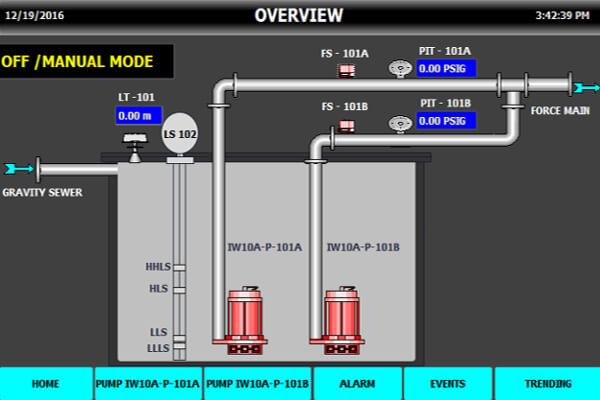Viewport: 600px width, 400px height.
Task: Click the IW10A-P-101B pump icon
Action: pos(341,320)
